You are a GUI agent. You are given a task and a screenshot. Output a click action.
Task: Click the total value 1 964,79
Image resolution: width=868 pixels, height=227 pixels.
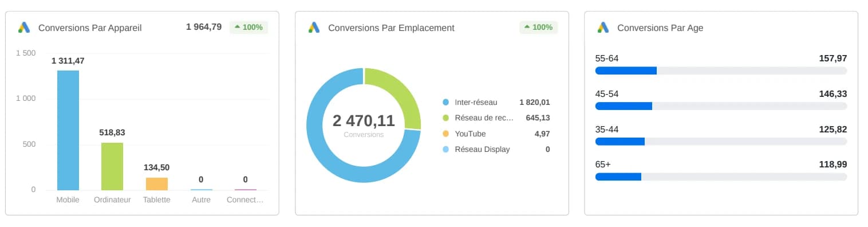204,27
